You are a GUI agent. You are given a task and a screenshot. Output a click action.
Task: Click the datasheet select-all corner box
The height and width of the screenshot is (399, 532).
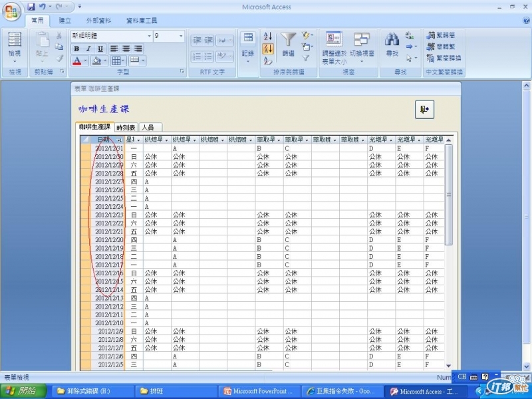pyautogui.click(x=86, y=140)
